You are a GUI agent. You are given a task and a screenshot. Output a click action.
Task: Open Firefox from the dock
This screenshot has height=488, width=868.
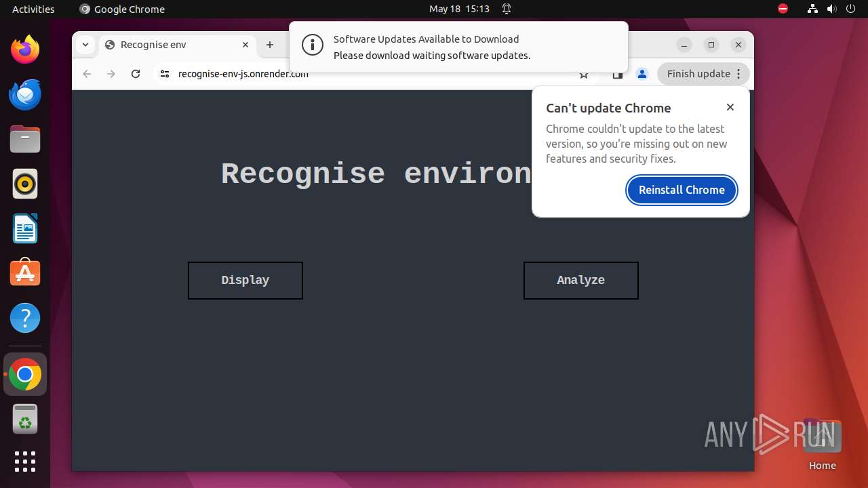coord(25,49)
